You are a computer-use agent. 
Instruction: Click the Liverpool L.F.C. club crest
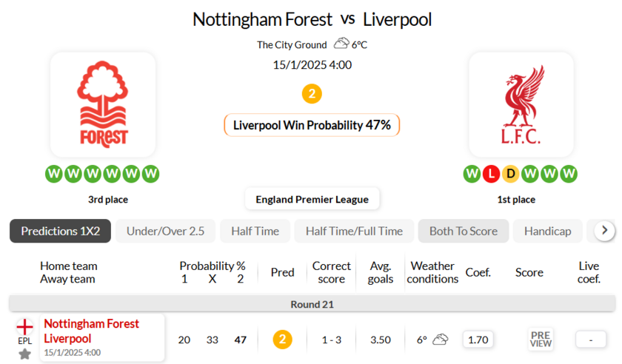point(521,104)
